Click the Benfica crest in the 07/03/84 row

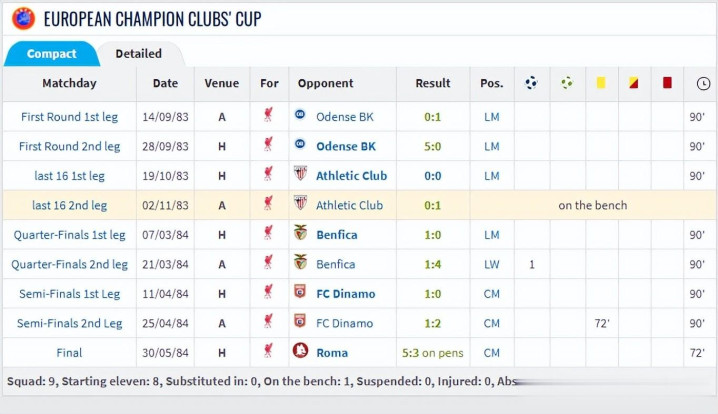coord(300,234)
